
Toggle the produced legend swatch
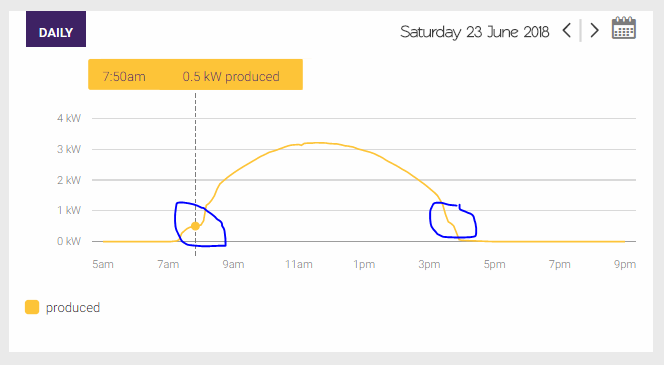(x=32, y=307)
